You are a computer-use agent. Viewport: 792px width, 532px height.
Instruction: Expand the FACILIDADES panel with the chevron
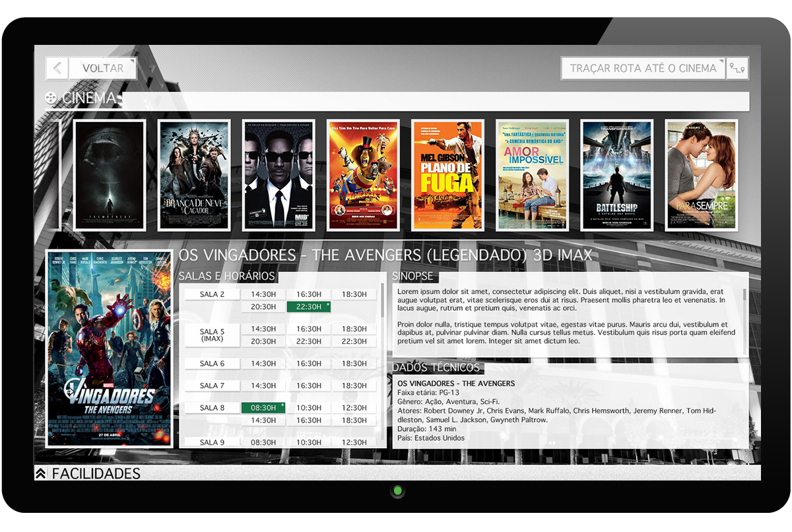tap(41, 473)
